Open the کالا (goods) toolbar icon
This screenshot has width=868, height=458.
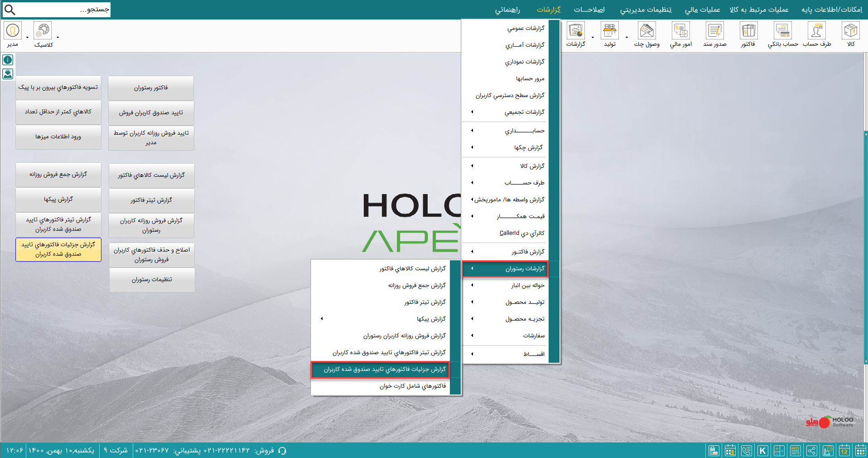[x=850, y=35]
